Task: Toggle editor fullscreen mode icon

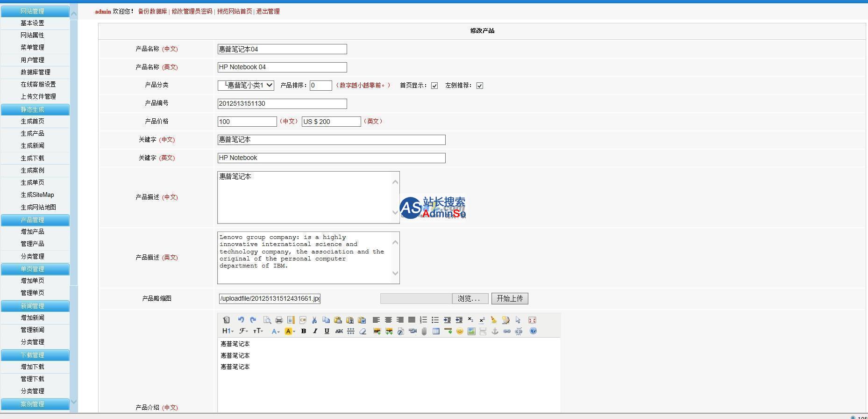Action: [532, 320]
